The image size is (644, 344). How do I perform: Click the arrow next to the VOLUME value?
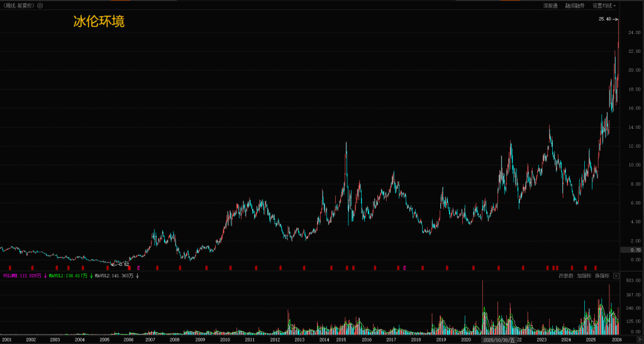click(45, 275)
